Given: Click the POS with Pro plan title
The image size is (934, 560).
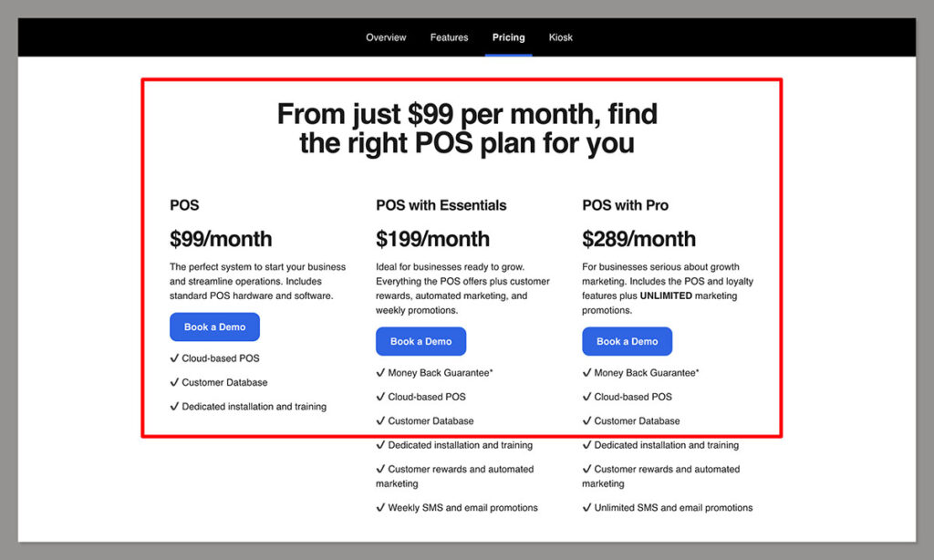Looking at the screenshot, I should point(625,205).
